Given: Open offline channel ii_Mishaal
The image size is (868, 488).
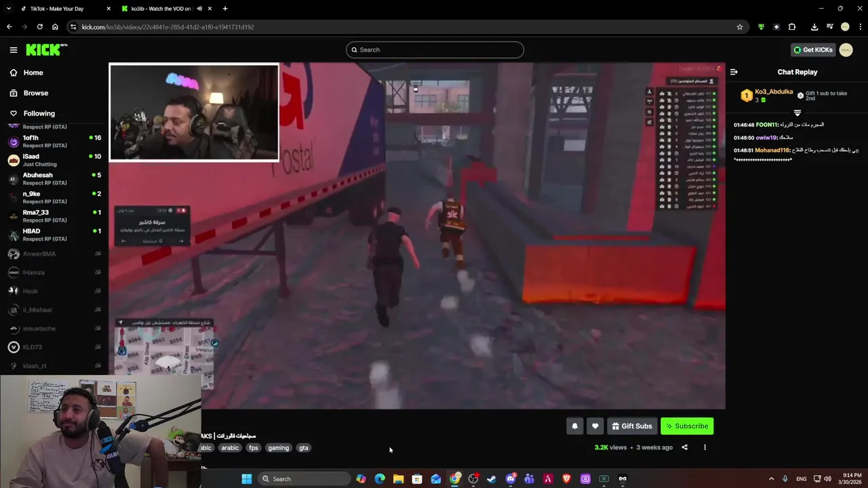Looking at the screenshot, I should click(54, 310).
